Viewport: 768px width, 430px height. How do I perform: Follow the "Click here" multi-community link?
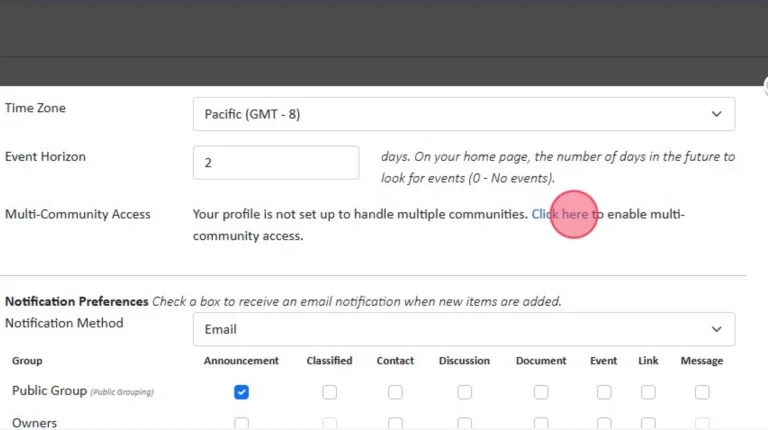tap(560, 214)
